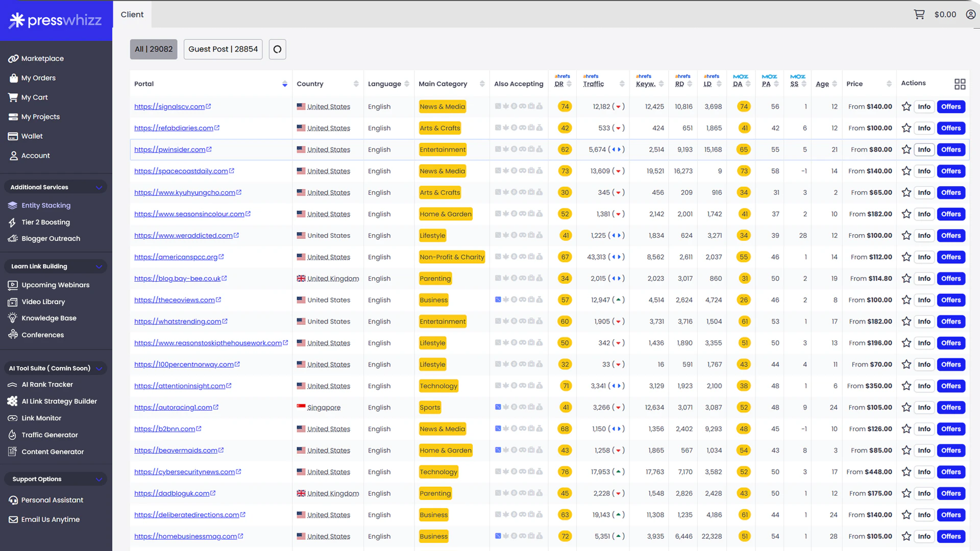Click Offers button for refabdiaries.com

951,128
